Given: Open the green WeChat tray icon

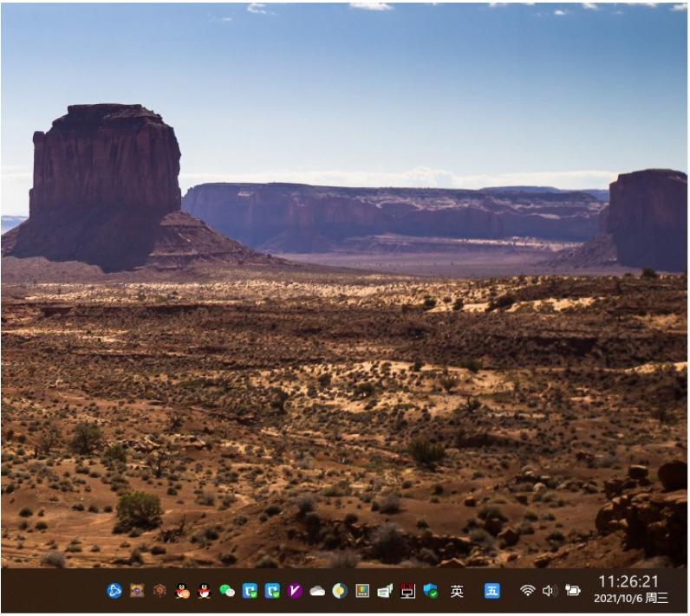Looking at the screenshot, I should click(x=227, y=591).
